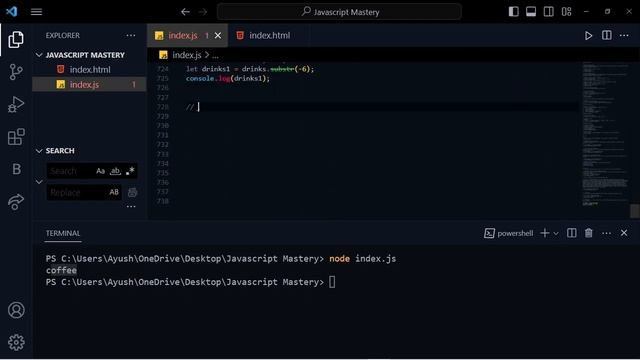Toggle Preserve Case AB in replace
The width and height of the screenshot is (640, 360).
tap(114, 192)
